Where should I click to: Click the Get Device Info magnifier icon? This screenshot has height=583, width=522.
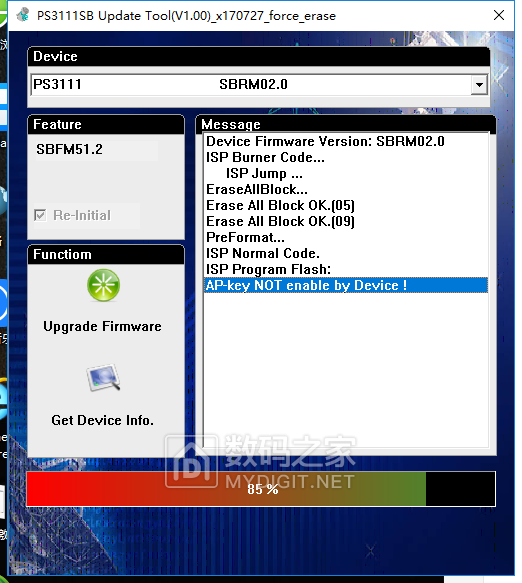(103, 377)
